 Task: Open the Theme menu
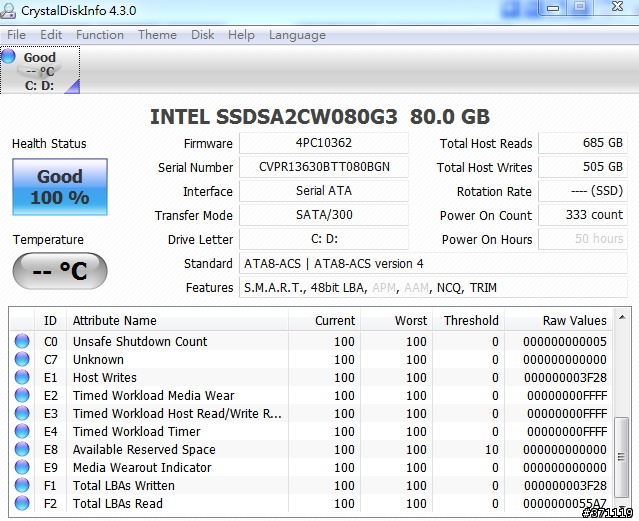coord(157,35)
